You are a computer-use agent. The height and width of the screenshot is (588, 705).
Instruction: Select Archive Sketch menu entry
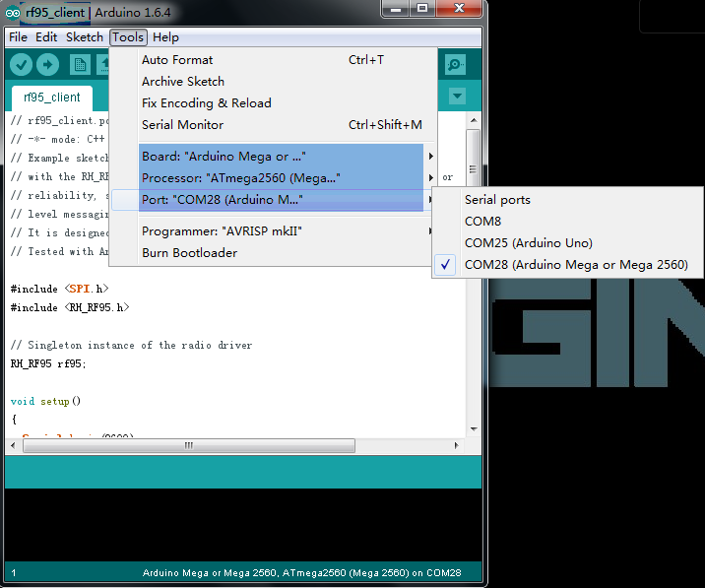click(x=273, y=82)
